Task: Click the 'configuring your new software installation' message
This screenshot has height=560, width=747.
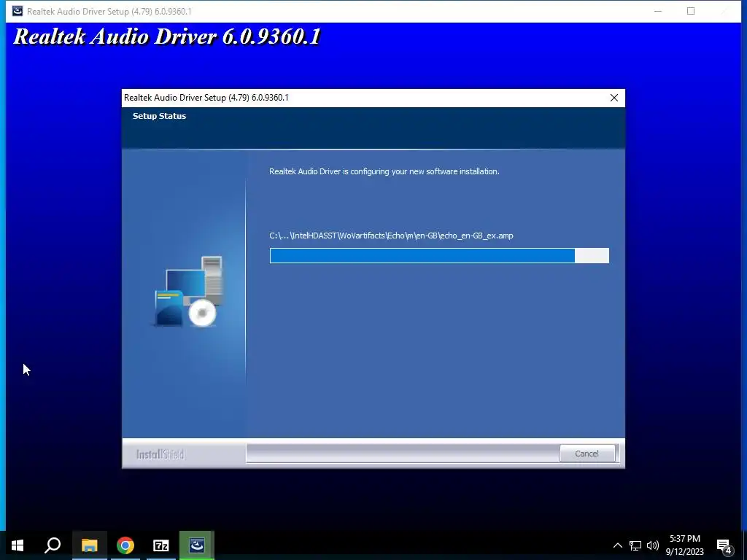Action: 384,171
